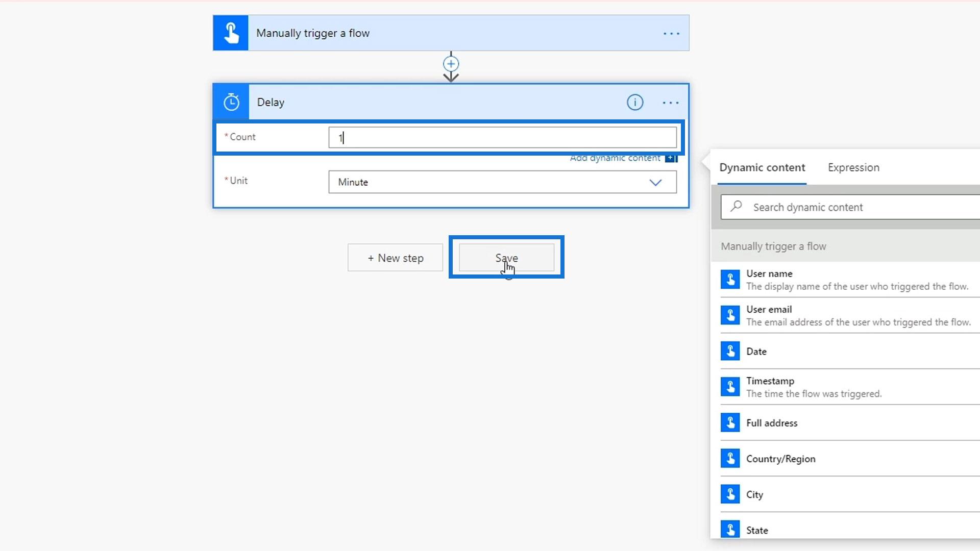Open the Delay action info icon

point(634,103)
